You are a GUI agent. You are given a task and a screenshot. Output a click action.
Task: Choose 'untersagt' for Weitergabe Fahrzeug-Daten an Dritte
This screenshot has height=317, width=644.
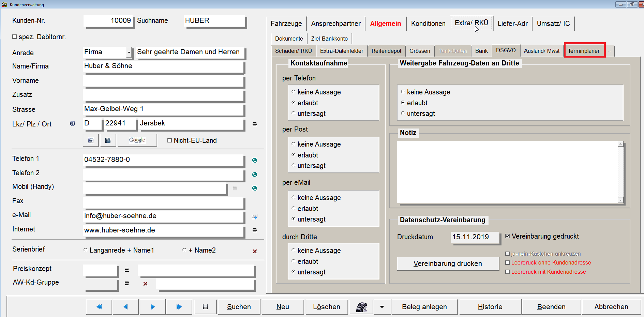(403, 114)
